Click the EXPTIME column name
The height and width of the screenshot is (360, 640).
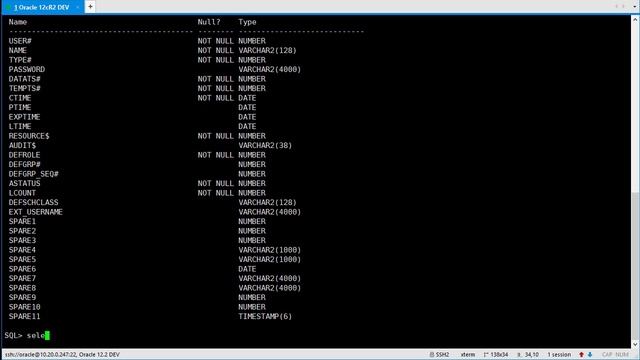click(x=24, y=117)
